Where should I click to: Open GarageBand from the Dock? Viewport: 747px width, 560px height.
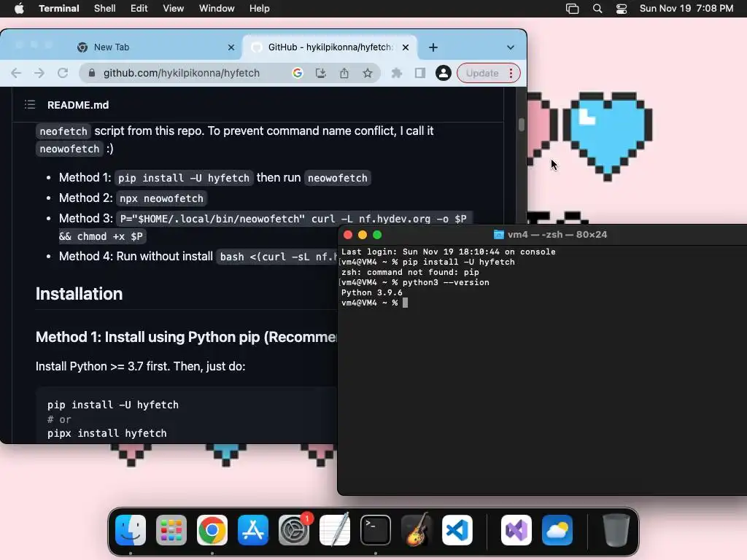tap(417, 530)
